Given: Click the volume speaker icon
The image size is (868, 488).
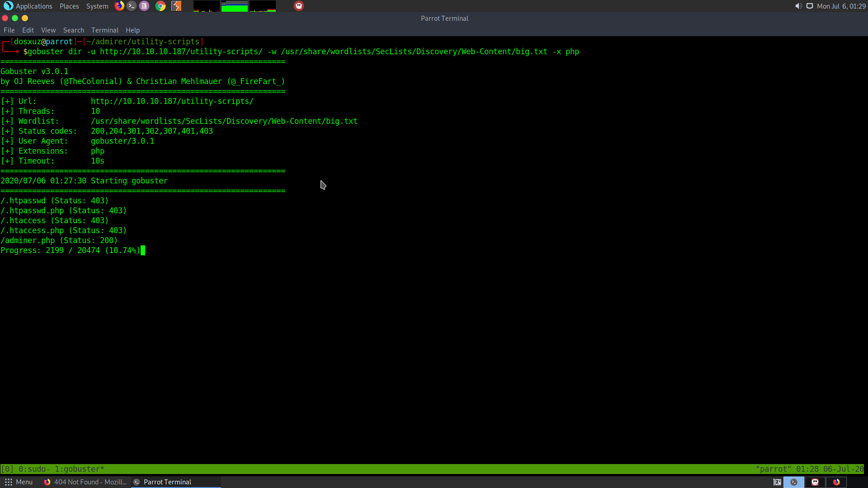Looking at the screenshot, I should 798,6.
